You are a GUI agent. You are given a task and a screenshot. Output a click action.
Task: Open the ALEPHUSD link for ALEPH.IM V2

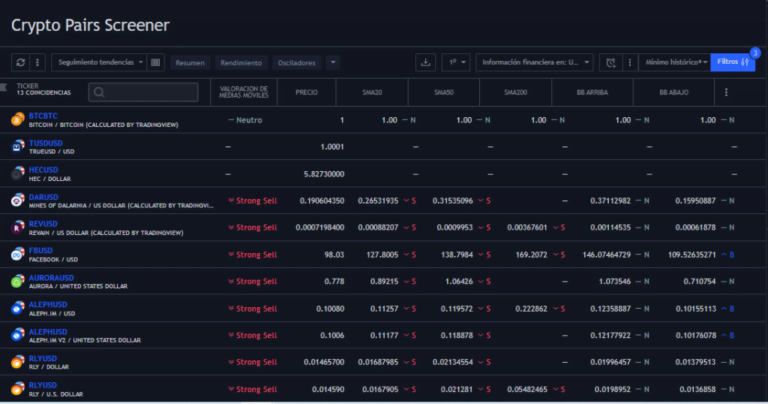(x=48, y=332)
